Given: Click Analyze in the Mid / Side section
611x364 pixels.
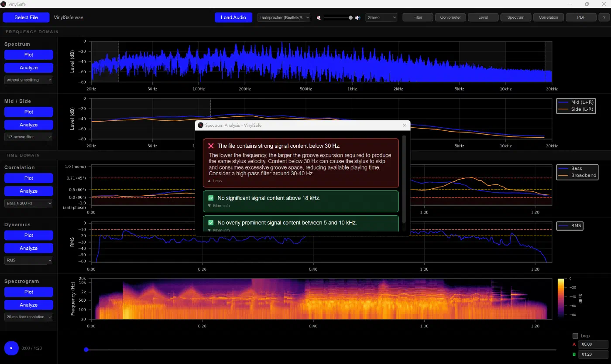Looking at the screenshot, I should coord(29,125).
